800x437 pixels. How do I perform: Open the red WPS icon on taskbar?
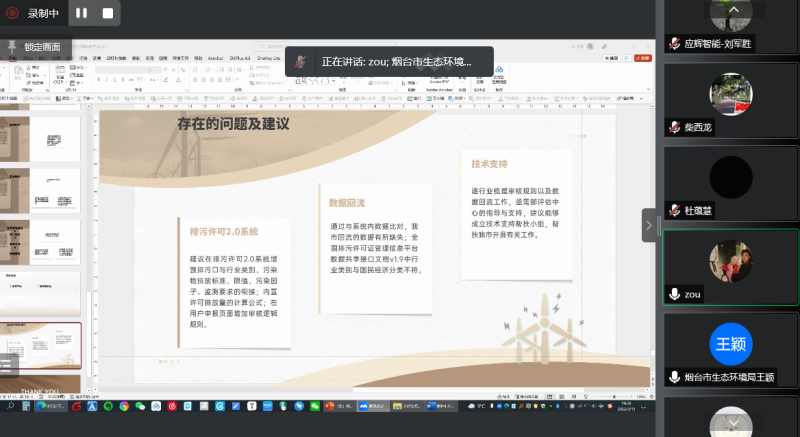click(x=77, y=406)
